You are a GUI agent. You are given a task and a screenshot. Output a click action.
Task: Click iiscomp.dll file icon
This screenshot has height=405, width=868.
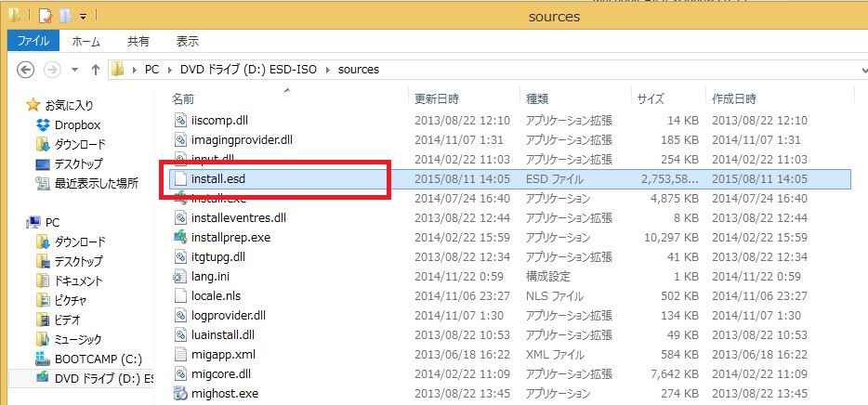click(x=180, y=120)
